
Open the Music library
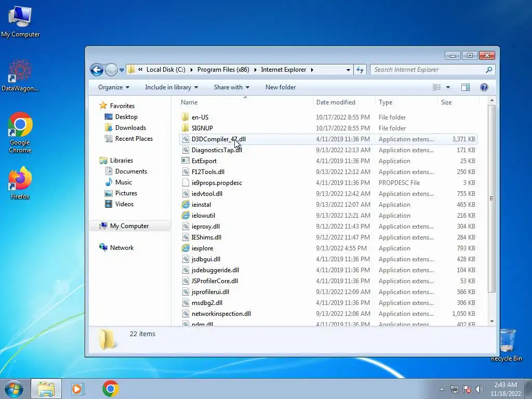point(124,182)
